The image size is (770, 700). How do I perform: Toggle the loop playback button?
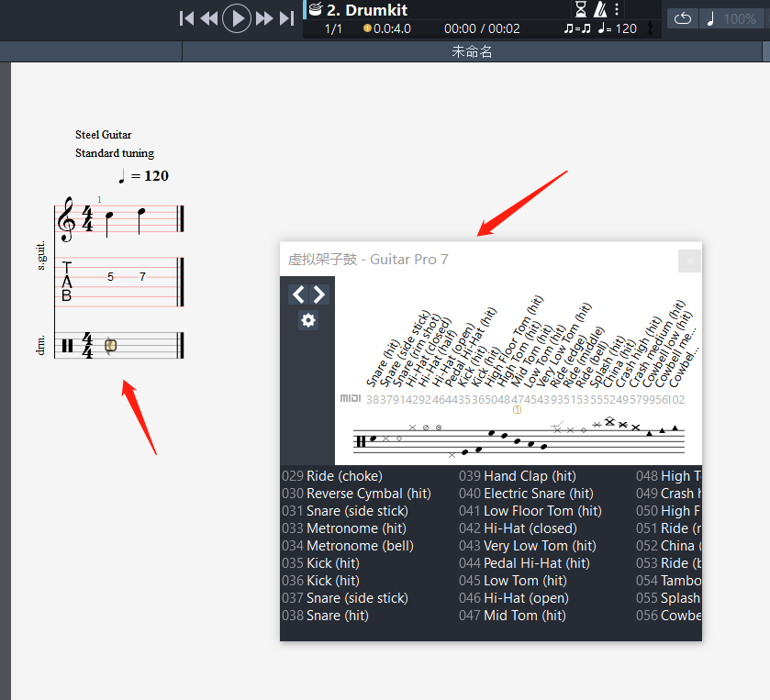(683, 18)
